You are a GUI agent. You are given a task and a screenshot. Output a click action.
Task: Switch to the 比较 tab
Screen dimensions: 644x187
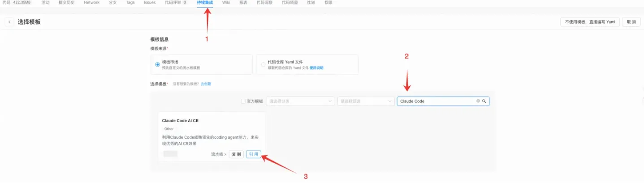(311, 3)
